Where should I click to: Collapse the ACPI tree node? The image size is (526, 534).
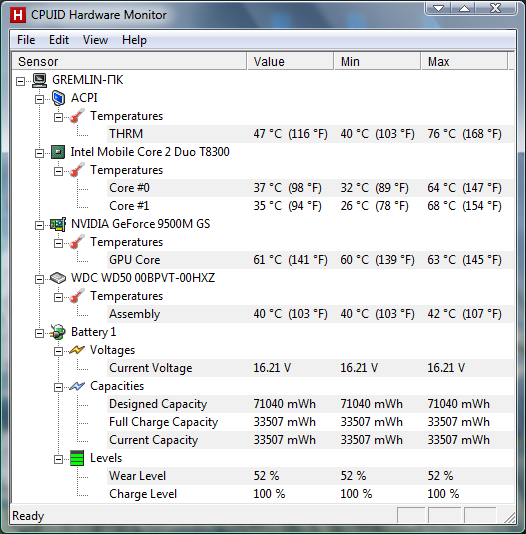point(39,99)
